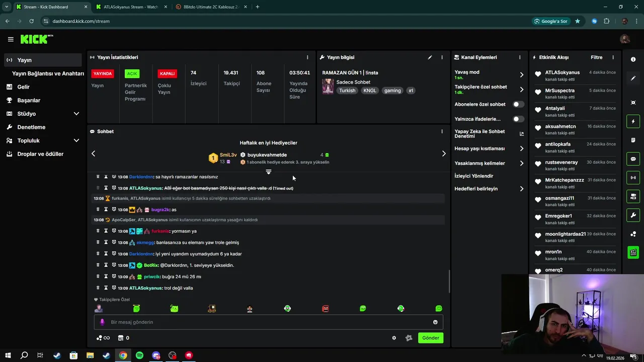Click username Darklordnn in top chat message

(x=141, y=177)
